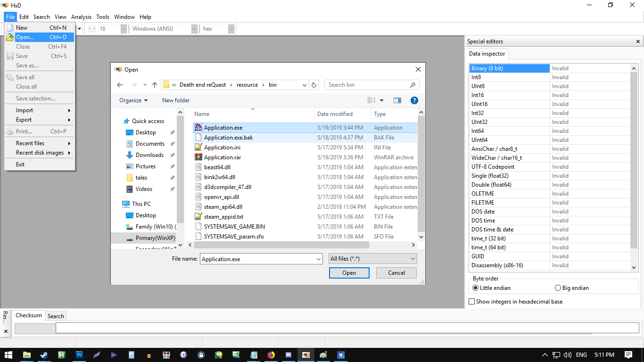Open Photoshop from the taskbar
644x362 pixels.
click(79, 355)
